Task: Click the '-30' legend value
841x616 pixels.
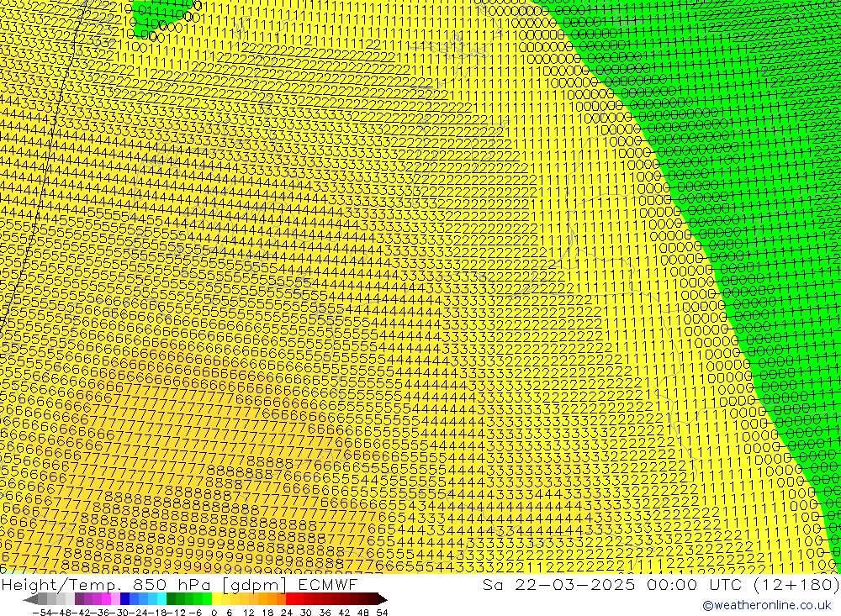Action: pos(119,613)
